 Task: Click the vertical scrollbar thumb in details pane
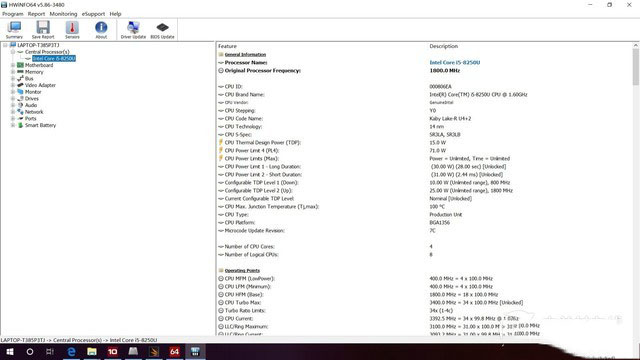[x=636, y=67]
